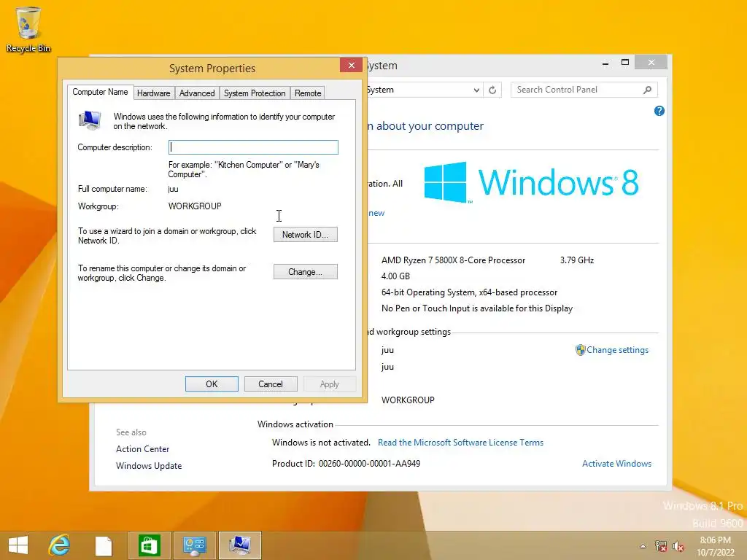Viewport: 747px width, 560px height.
Task: Select System Properties taskbar button
Action: pyautogui.click(x=239, y=545)
